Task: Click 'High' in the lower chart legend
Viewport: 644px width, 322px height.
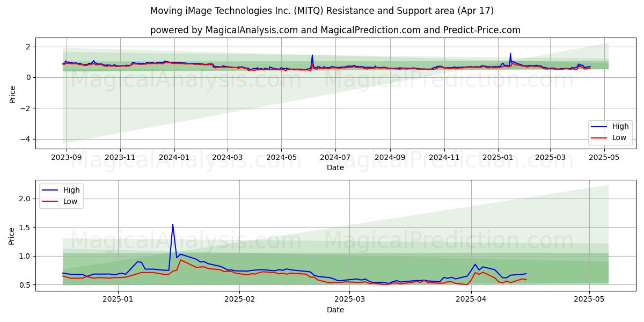Action: 71,190
